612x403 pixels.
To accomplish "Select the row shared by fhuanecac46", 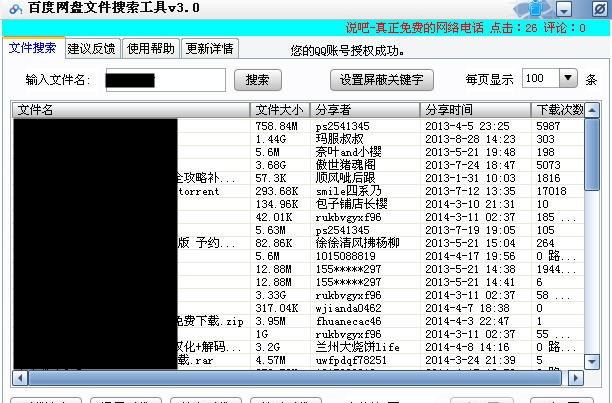I will [x=299, y=321].
